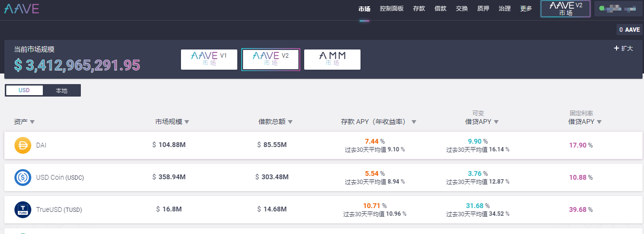Click TUSD deposit APY 10.71 %

pyautogui.click(x=374, y=206)
